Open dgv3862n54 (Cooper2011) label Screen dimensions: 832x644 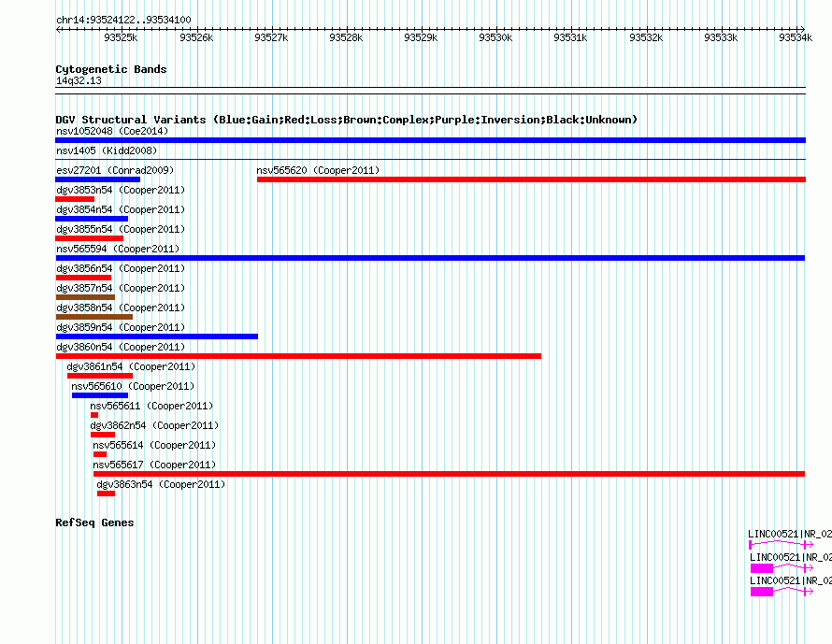tap(154, 425)
